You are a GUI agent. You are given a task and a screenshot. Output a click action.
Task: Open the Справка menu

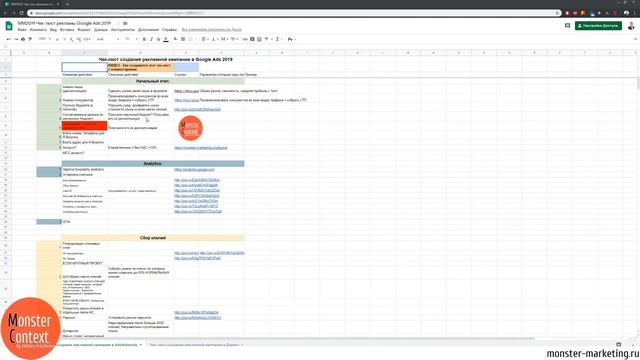(169, 30)
